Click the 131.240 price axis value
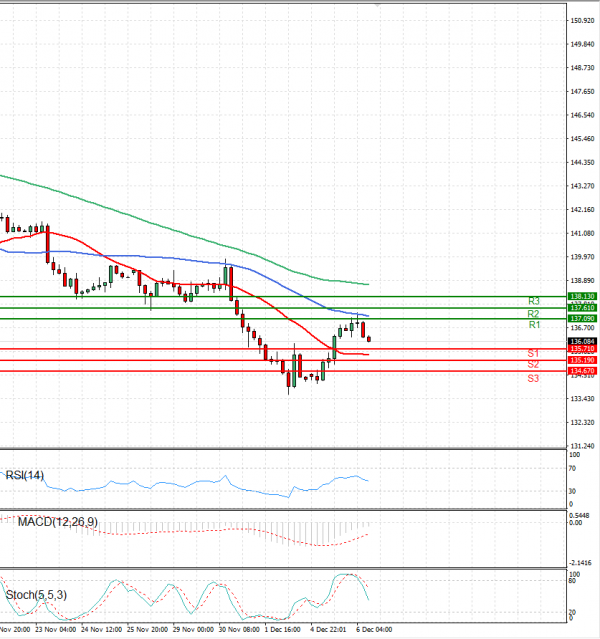 pos(582,446)
